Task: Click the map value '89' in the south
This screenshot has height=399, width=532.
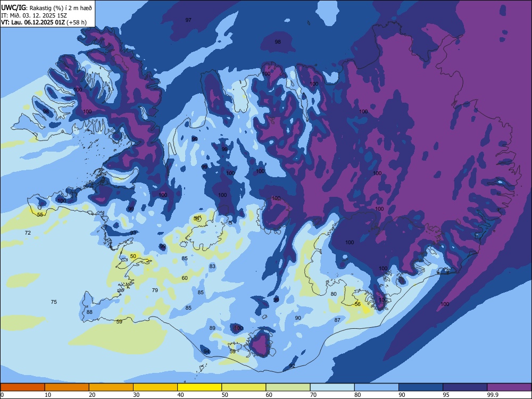Action: (x=212, y=328)
